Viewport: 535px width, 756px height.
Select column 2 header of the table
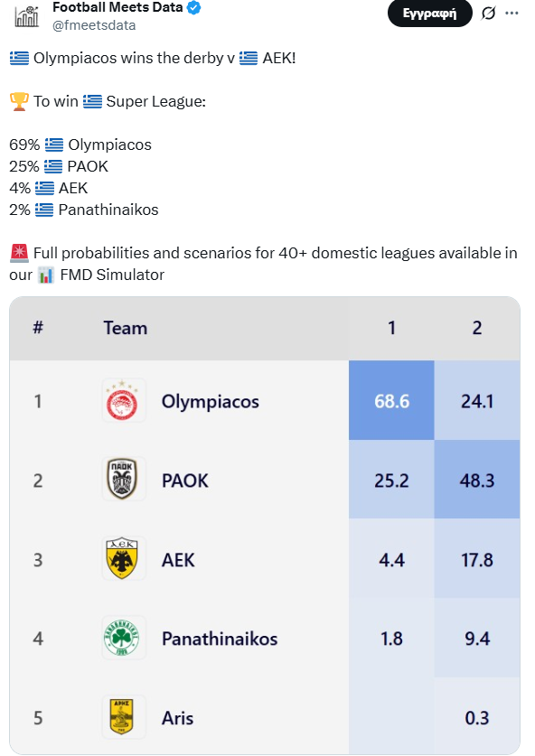tap(477, 329)
